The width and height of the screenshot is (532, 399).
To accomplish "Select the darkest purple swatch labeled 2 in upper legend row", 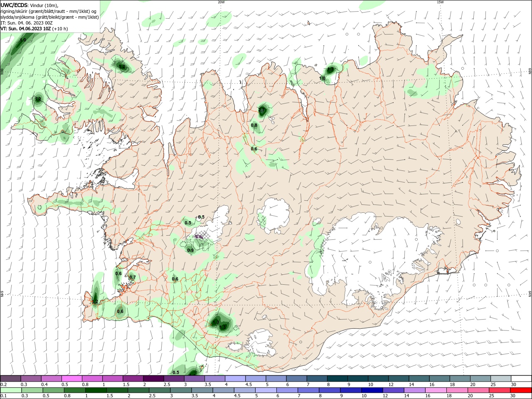I will click(x=153, y=379).
